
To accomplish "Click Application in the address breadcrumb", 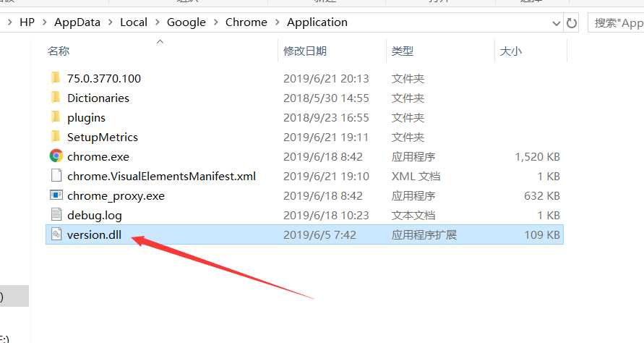I will (317, 22).
